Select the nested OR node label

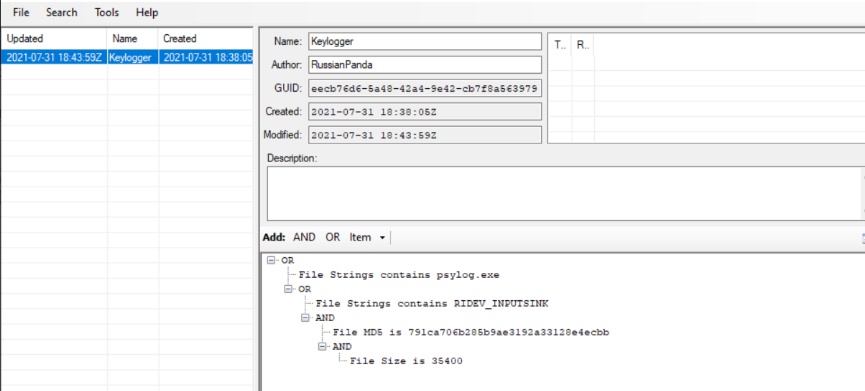click(305, 289)
